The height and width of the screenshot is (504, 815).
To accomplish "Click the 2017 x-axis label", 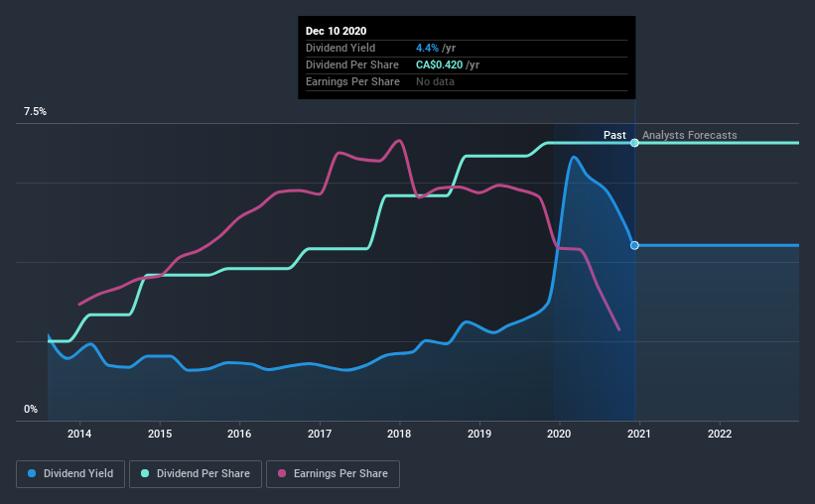I will [319, 434].
